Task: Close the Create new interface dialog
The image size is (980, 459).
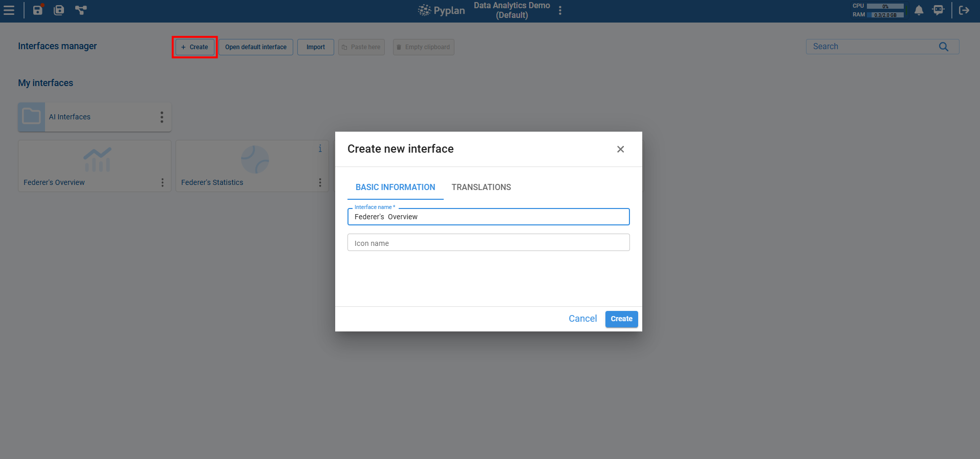Action: (620, 149)
